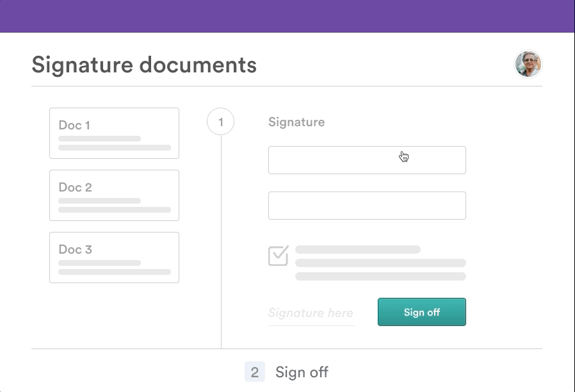This screenshot has width=575, height=392.
Task: Select step 1 circle indicator
Action: point(221,122)
